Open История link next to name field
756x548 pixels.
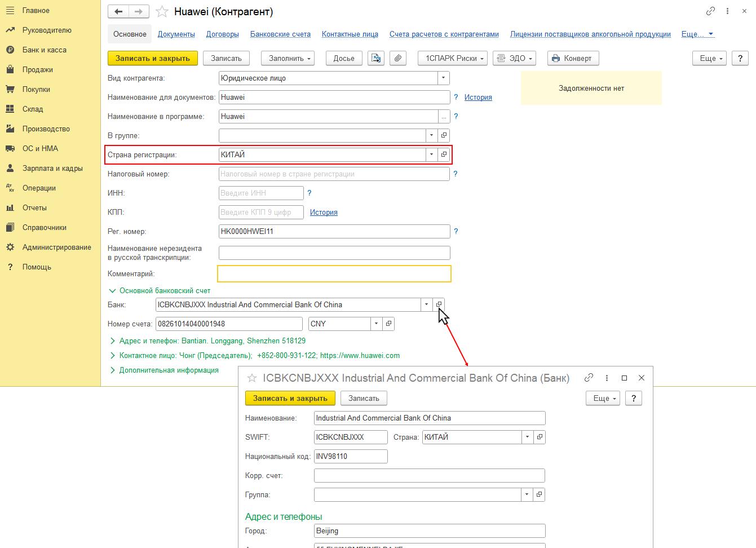coord(478,98)
